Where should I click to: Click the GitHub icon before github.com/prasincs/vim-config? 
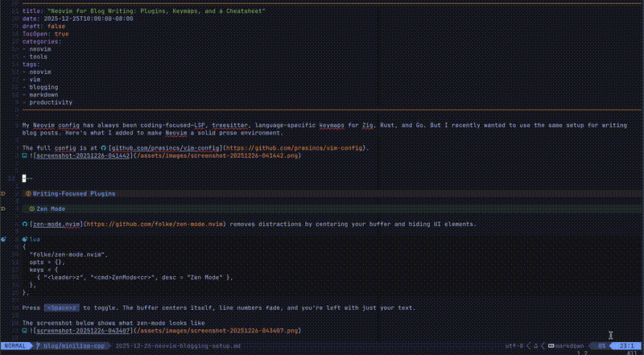[104, 148]
